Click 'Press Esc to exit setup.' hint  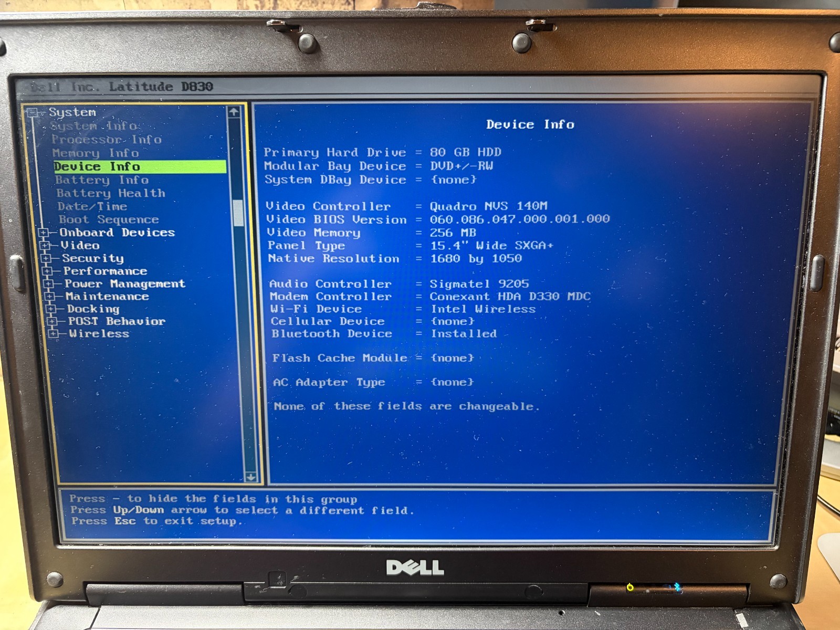click(x=157, y=521)
